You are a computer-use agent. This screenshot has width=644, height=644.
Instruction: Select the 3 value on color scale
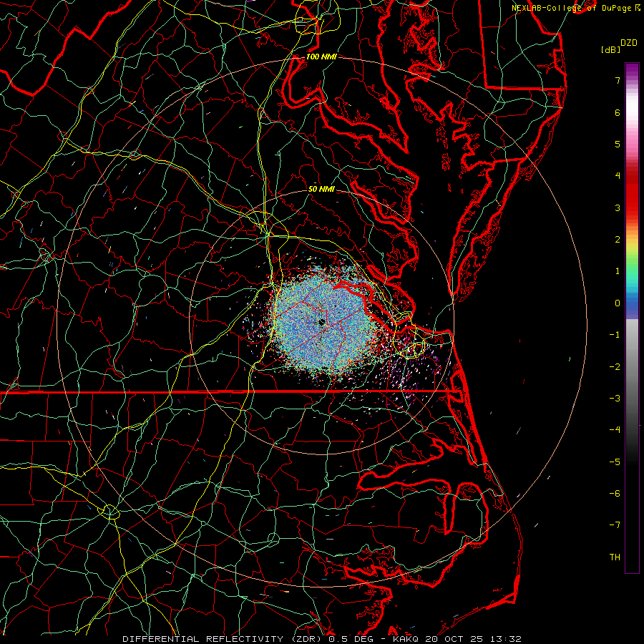618,208
